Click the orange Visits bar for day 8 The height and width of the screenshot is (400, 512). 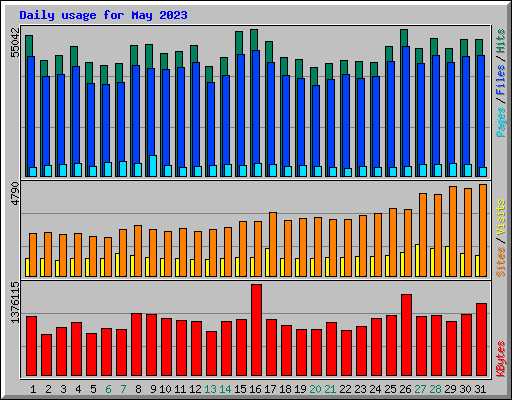138,251
